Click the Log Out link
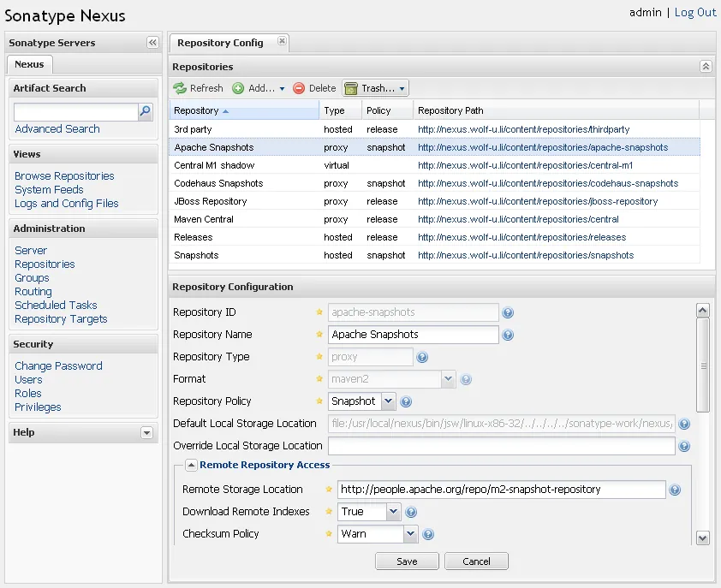Screen dimensions: 721x588 point(695,13)
